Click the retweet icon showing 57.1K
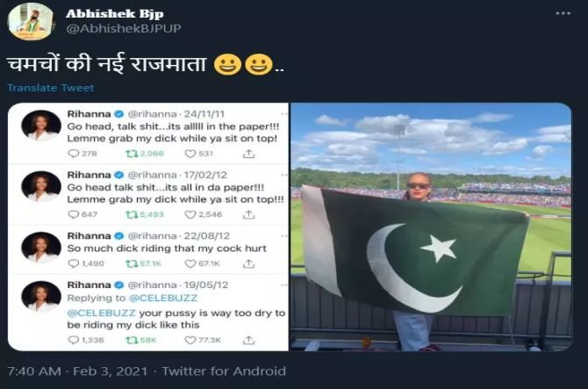 click(132, 263)
